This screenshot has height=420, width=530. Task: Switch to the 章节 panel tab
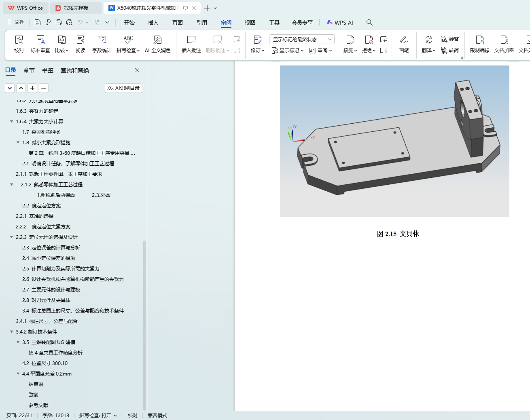point(29,70)
